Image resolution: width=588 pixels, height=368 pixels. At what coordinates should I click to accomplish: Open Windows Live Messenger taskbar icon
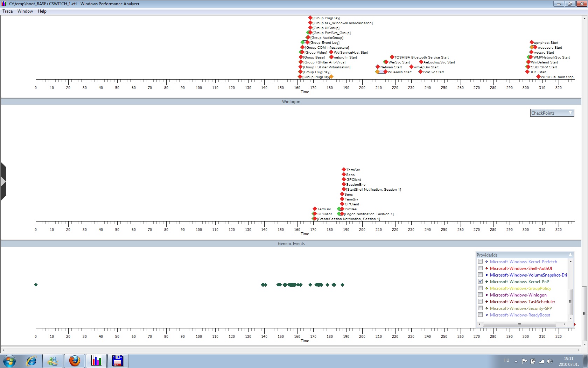tap(53, 361)
